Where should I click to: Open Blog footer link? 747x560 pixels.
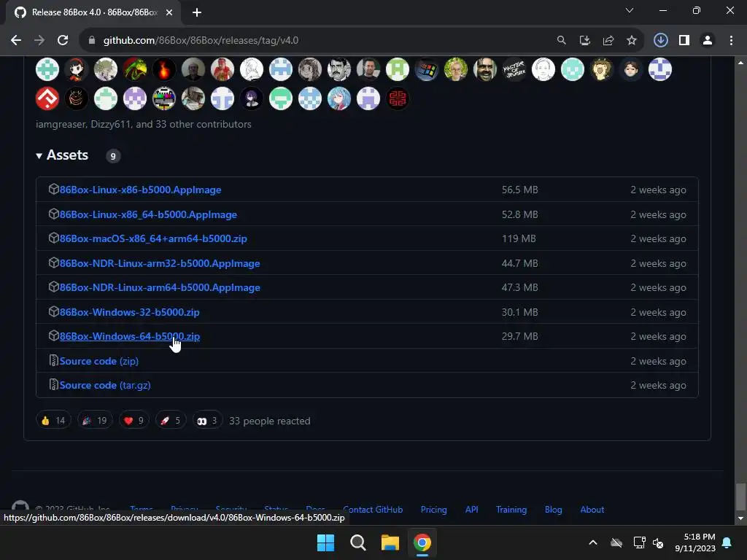coord(553,510)
